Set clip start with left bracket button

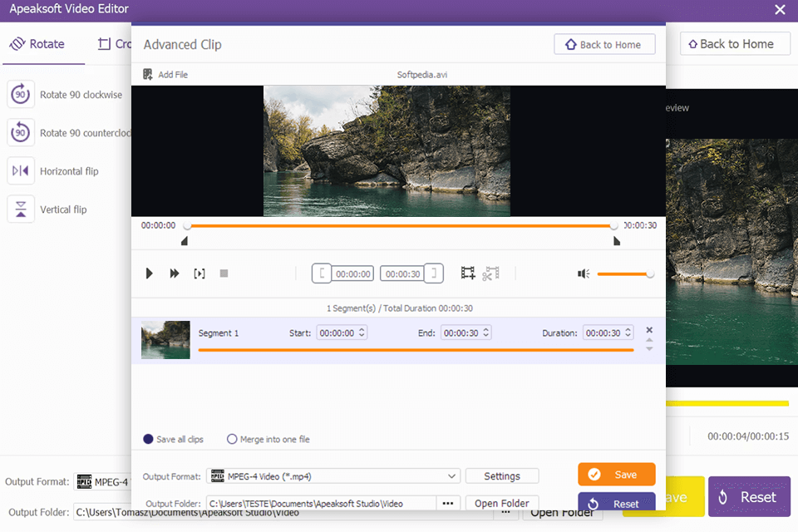322,273
